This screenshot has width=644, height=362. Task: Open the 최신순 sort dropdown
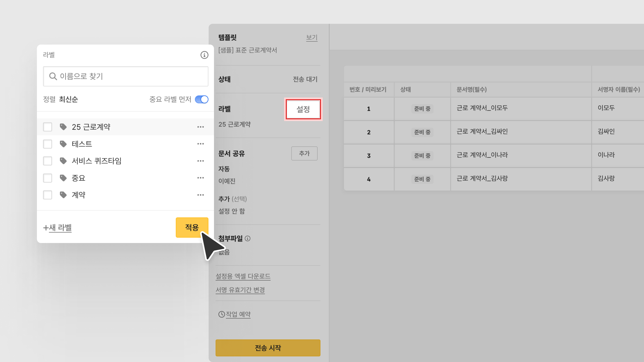coord(68,99)
